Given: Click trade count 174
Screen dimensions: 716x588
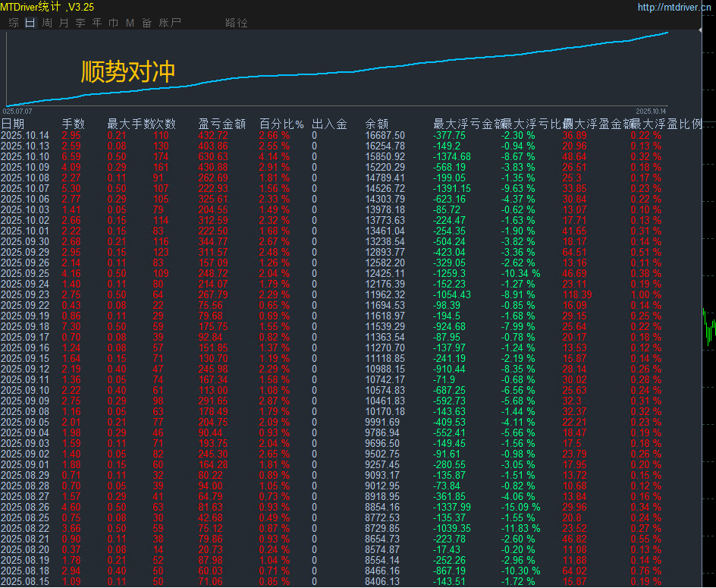Looking at the screenshot, I should (161, 157).
